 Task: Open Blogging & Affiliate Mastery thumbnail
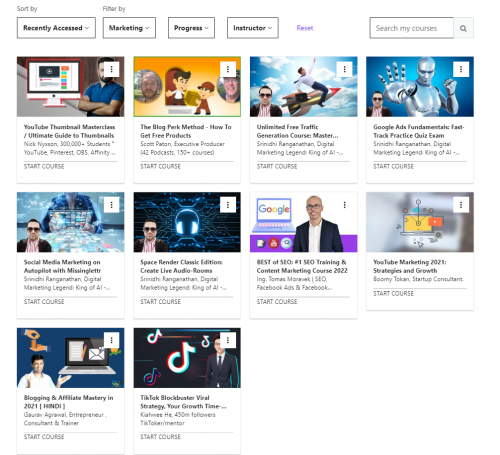pos(70,358)
